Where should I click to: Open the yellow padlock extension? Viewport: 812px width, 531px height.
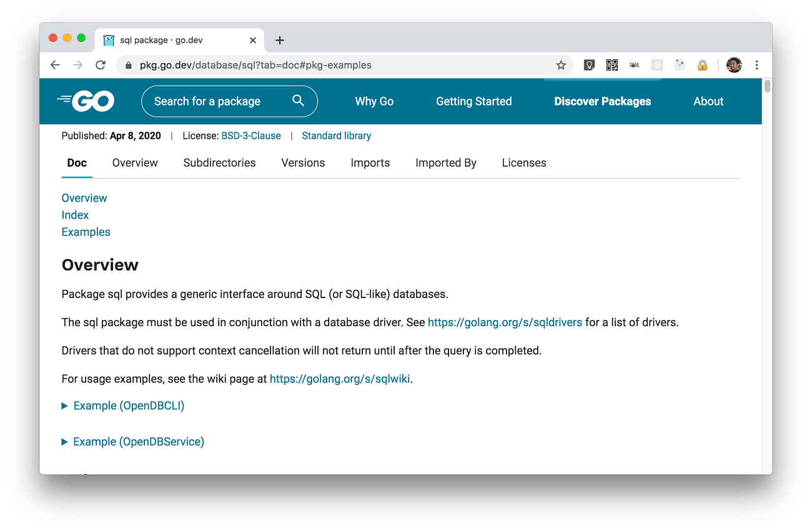[702, 65]
